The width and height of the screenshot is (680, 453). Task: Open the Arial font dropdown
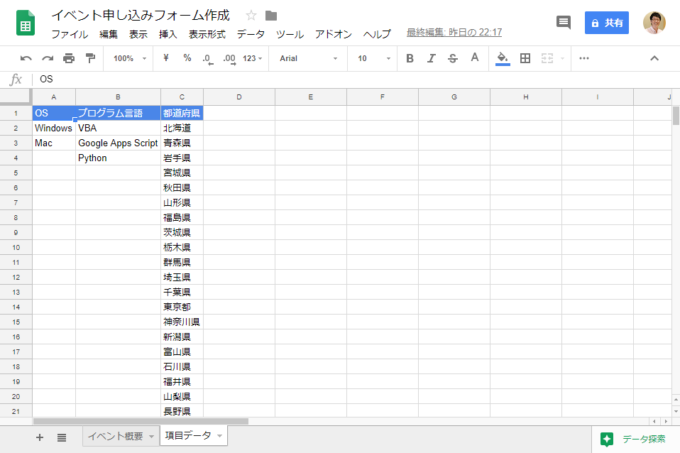(305, 59)
